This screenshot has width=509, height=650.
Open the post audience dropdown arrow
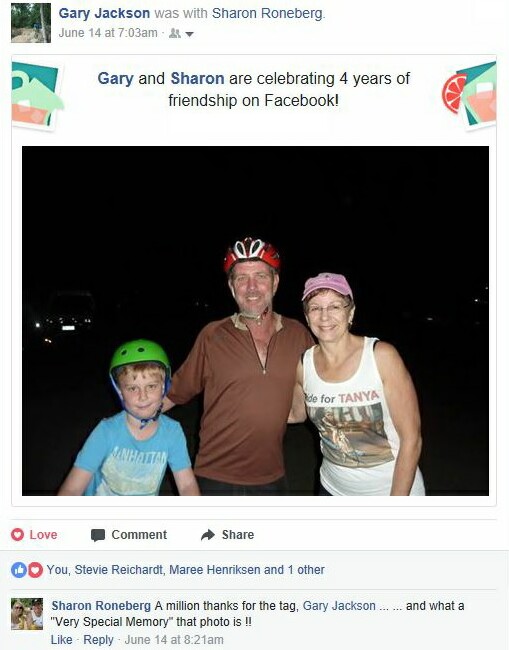point(189,34)
